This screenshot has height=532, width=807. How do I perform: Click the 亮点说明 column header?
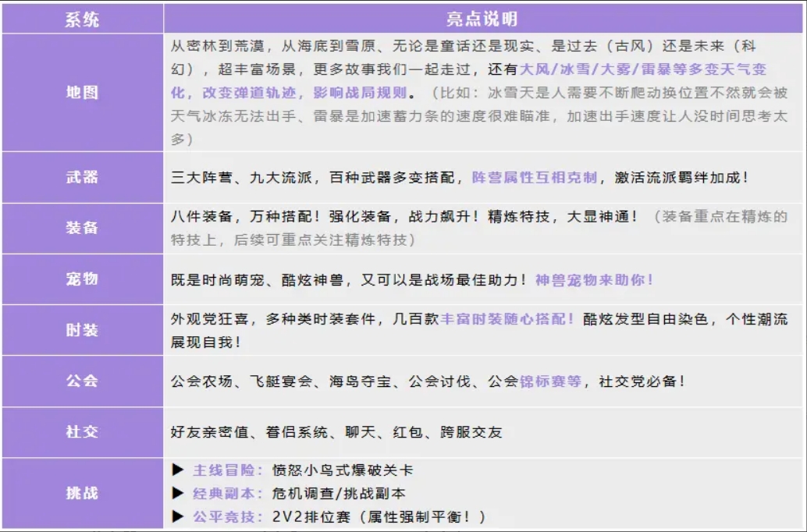[x=482, y=19]
